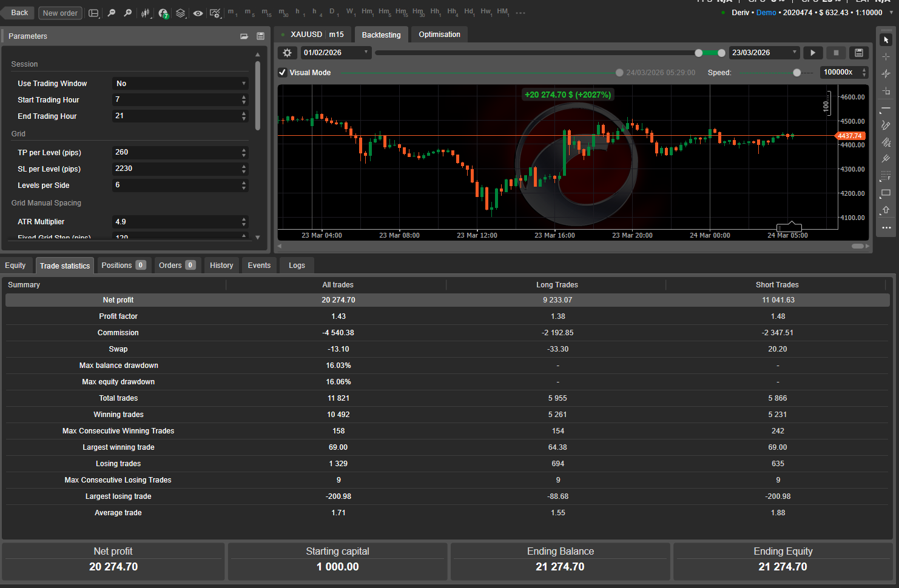Screen dimensions: 899x588
Task: Select the freehand pencil drawing tool
Action: [886, 125]
